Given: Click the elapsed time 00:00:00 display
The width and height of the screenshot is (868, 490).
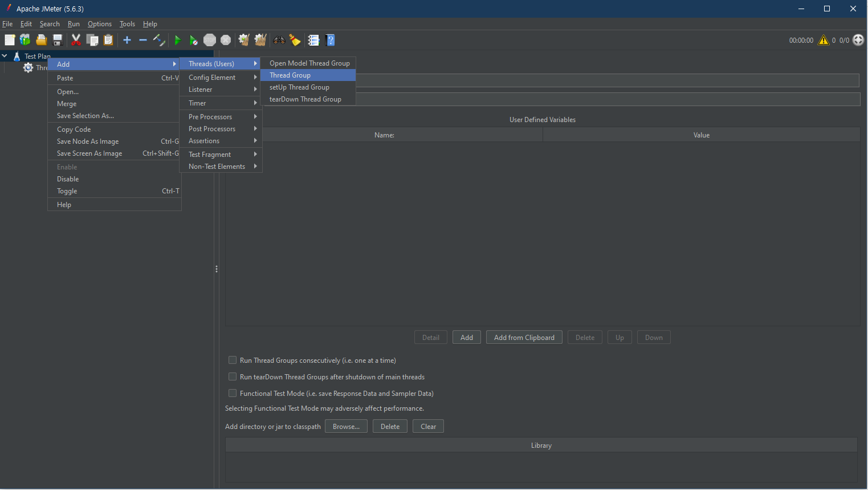Looking at the screenshot, I should (801, 41).
